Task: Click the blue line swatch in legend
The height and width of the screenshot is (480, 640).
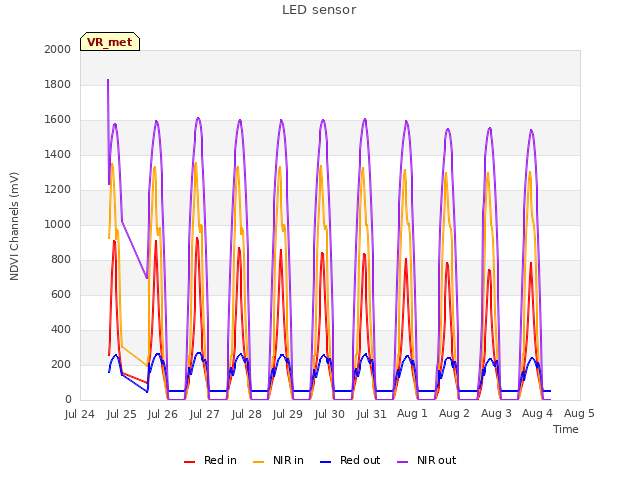Action: tap(325, 462)
